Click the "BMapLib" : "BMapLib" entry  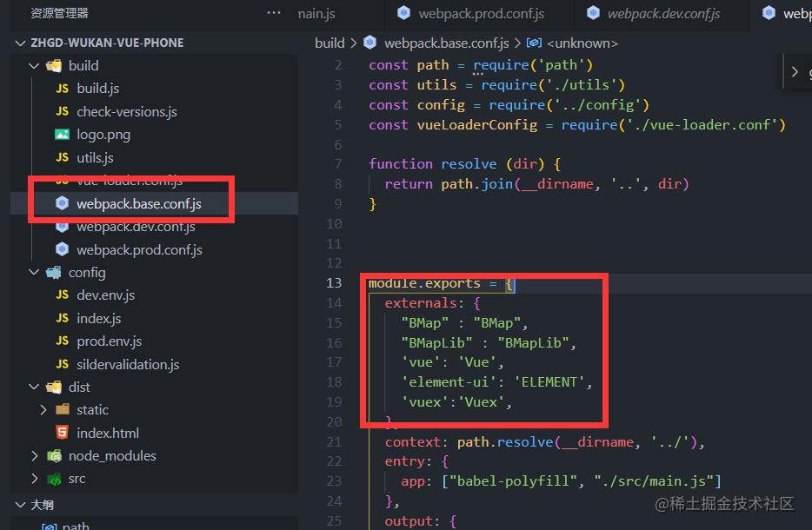(489, 342)
